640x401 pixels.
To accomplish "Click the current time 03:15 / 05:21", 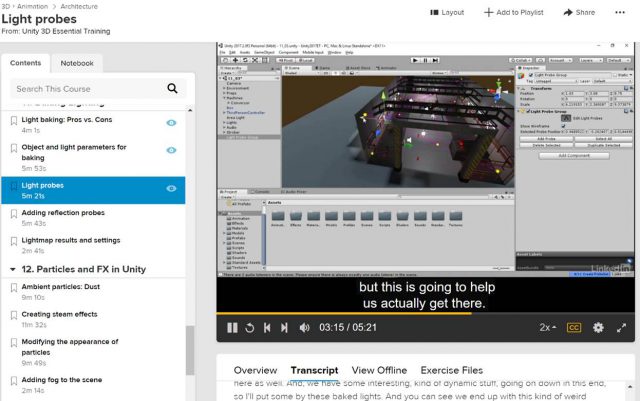I will [x=348, y=327].
